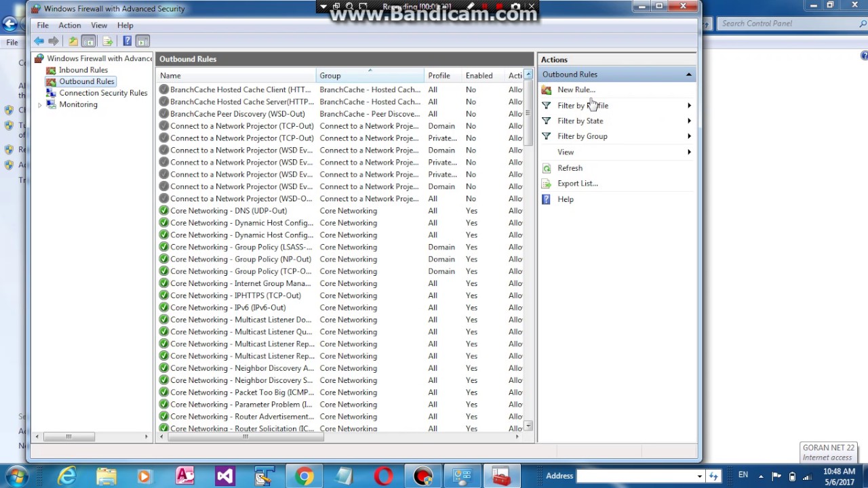Click the console tree horizontal scrollbar thumb
Screen dimensions: 868x488
(x=68, y=436)
